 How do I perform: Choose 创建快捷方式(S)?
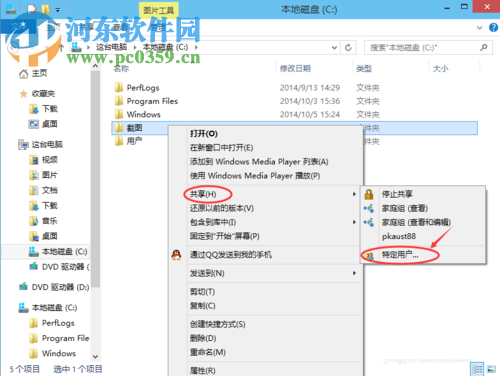coord(218,324)
